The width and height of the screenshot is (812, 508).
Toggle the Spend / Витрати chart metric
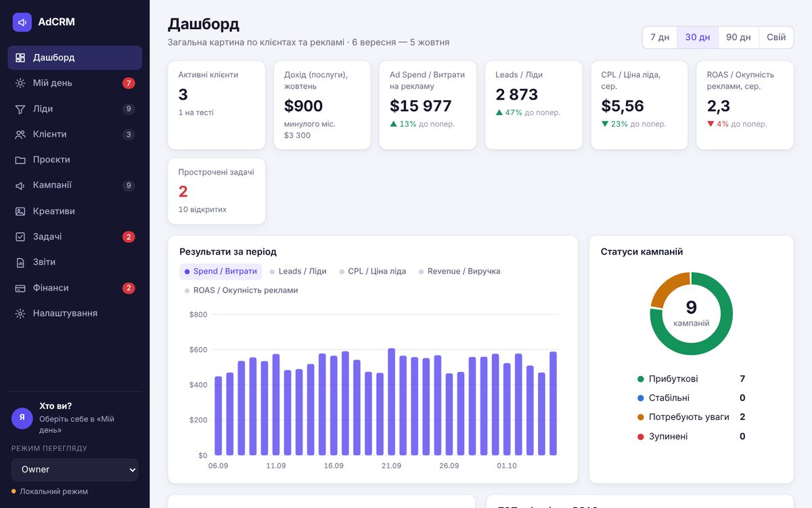[x=221, y=272]
